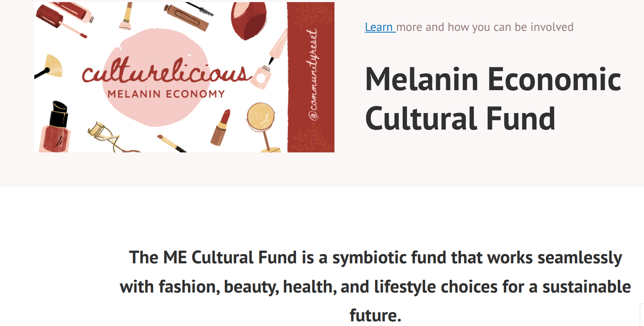Click the "Melanin Economic Cultural Fund" heading
This screenshot has width=644, height=326.
coord(493,98)
